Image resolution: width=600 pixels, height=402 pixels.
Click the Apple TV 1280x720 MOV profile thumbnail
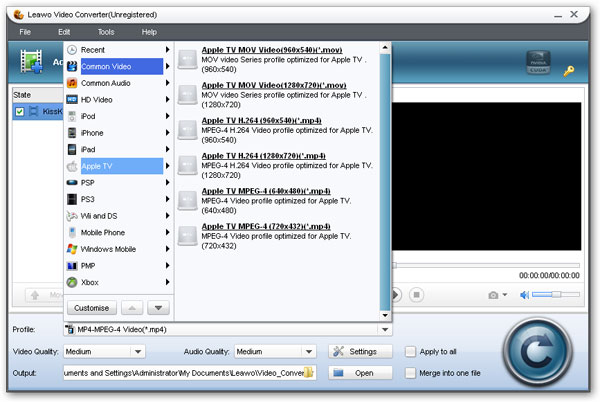(188, 94)
